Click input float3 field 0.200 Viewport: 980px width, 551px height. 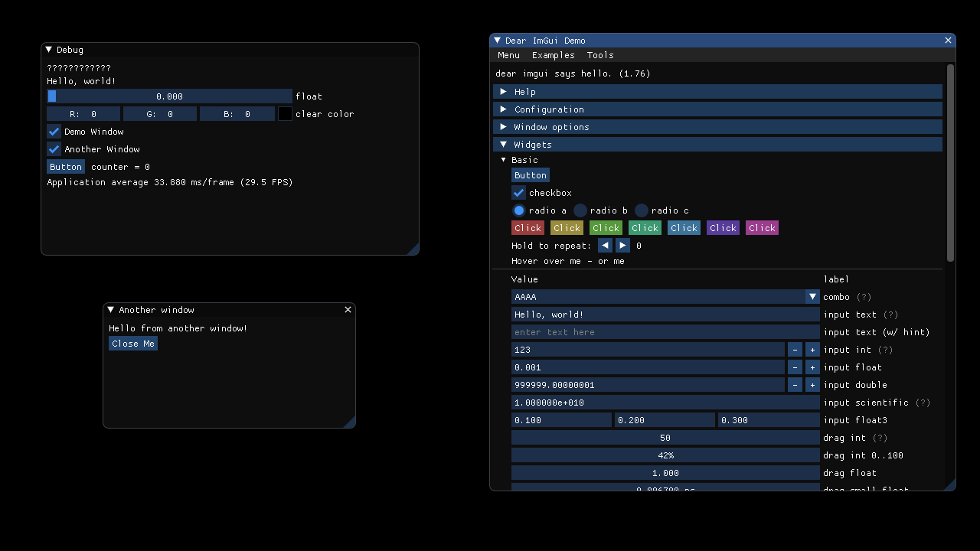pyautogui.click(x=665, y=420)
